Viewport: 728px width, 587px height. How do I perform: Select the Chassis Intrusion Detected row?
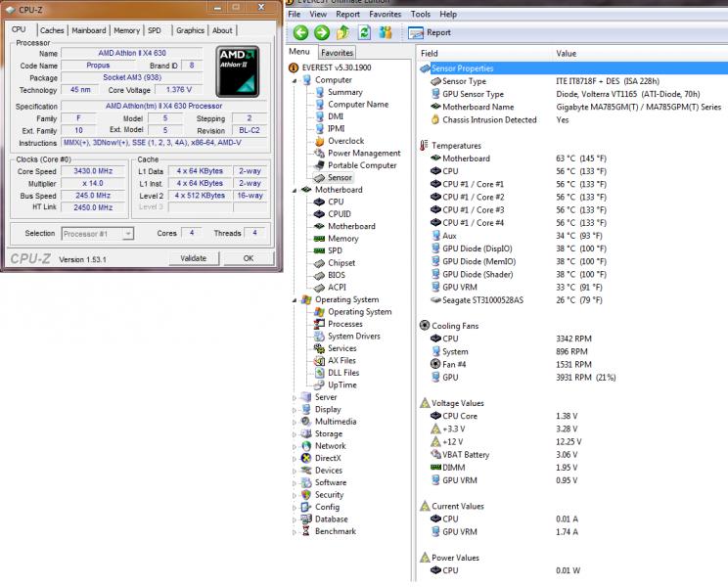572,119
